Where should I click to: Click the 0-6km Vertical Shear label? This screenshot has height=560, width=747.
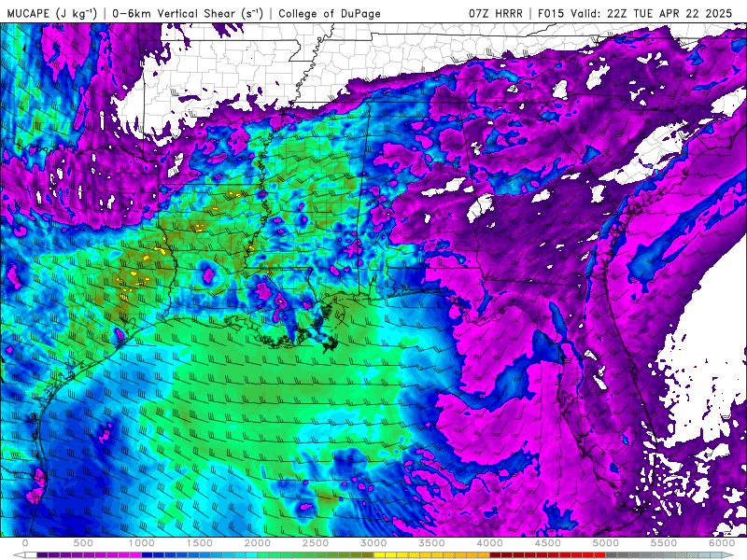coord(188,13)
